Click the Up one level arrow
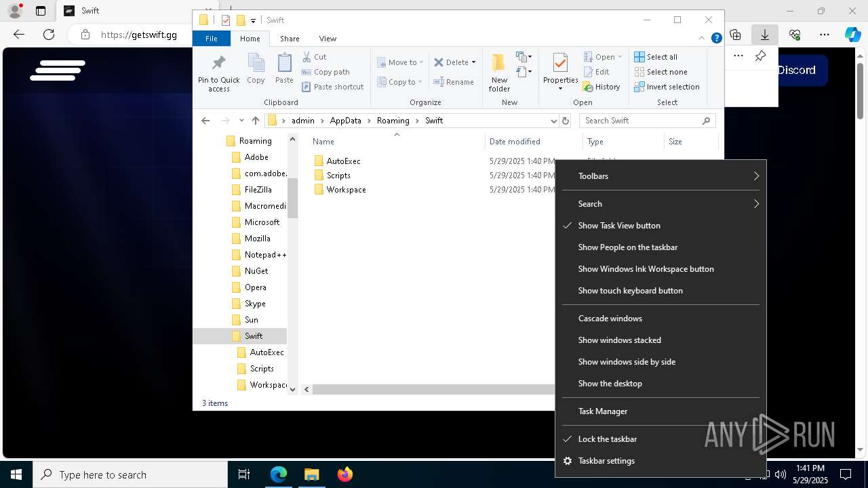868x488 pixels. tap(255, 121)
